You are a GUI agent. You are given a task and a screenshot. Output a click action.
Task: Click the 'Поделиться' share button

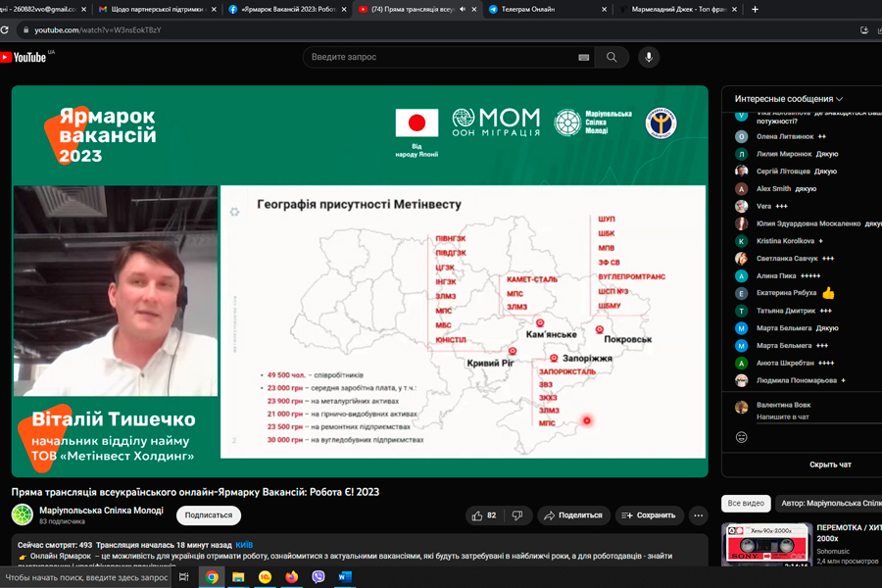click(573, 514)
